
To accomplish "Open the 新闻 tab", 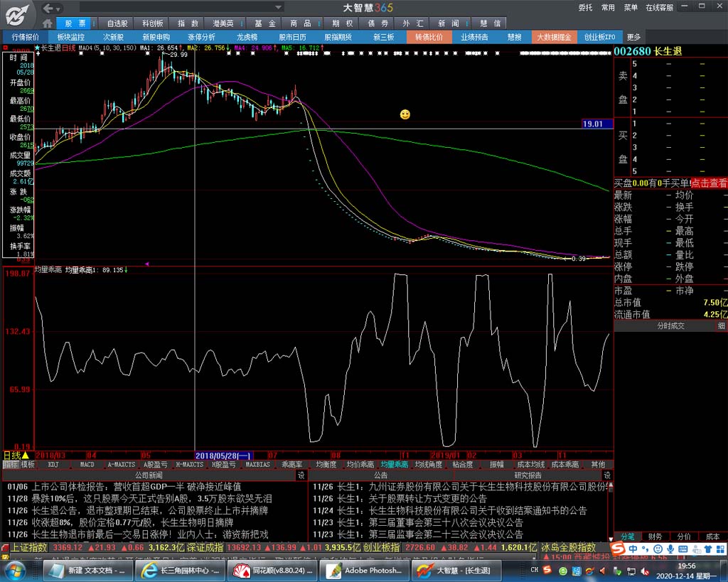I will pyautogui.click(x=448, y=23).
